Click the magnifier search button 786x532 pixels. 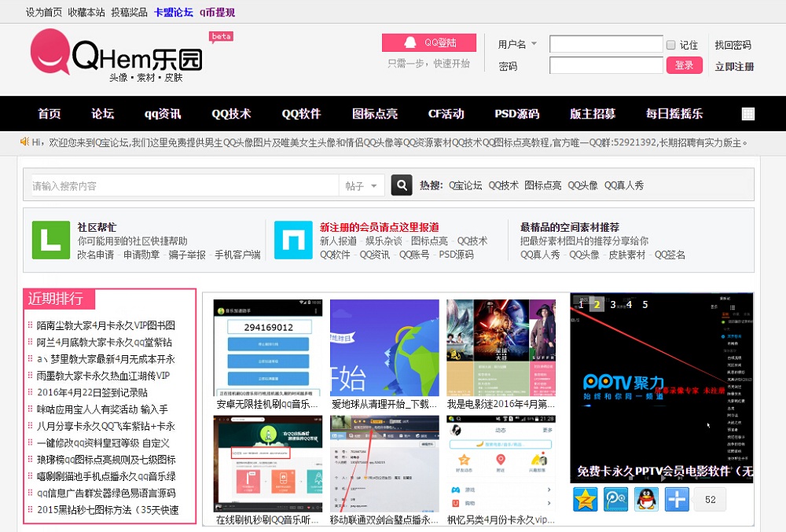pos(402,185)
